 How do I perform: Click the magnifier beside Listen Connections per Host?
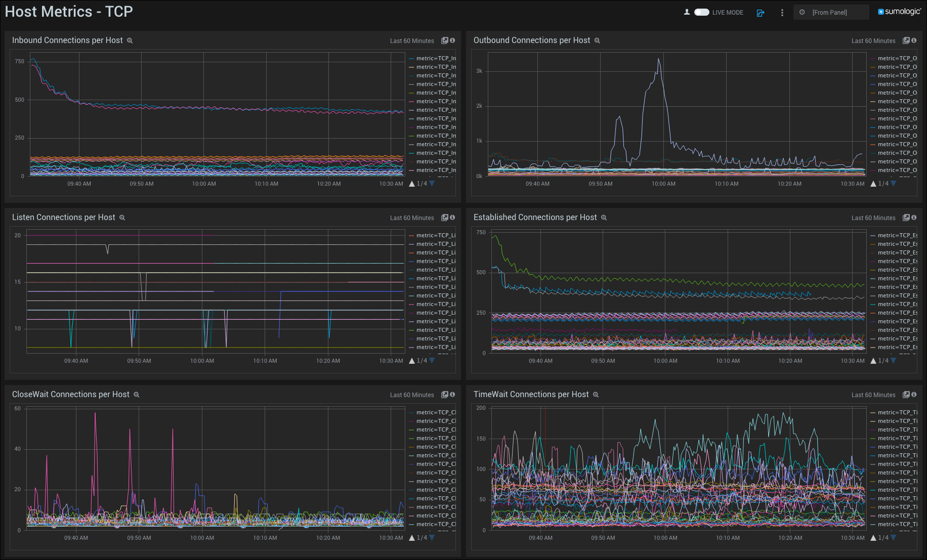tap(122, 218)
